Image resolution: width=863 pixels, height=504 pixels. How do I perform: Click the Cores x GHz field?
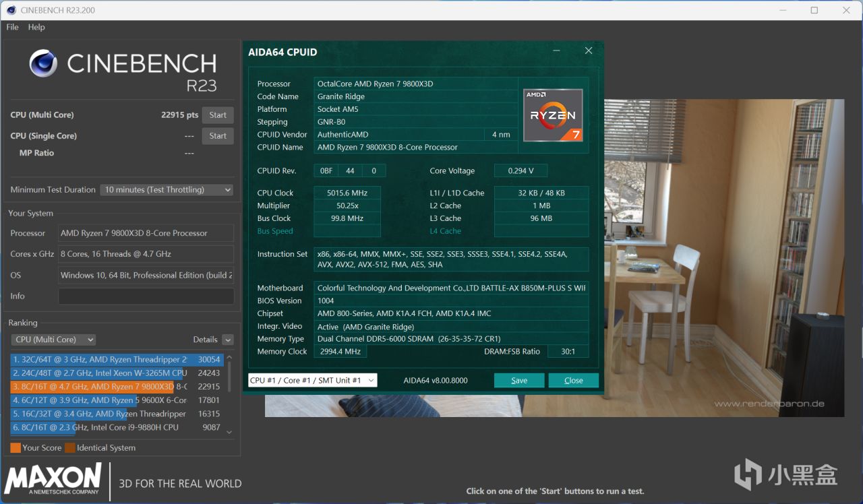coord(146,254)
